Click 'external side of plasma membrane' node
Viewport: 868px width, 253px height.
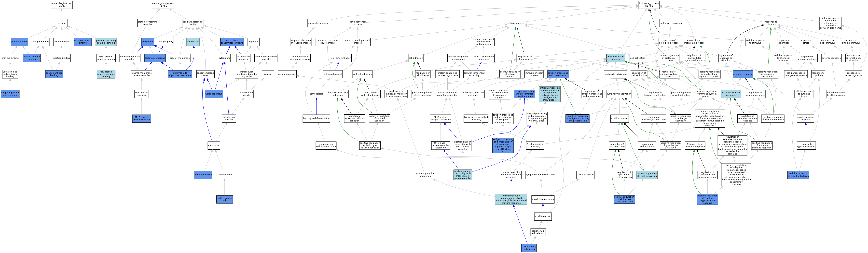[180, 74]
